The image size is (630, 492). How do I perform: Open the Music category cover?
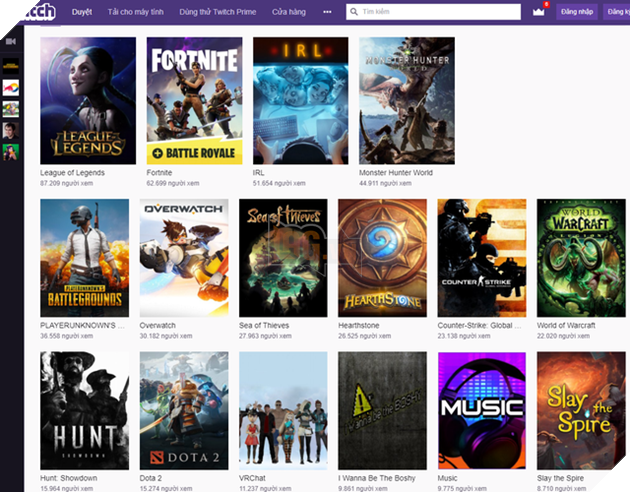pyautogui.click(x=482, y=411)
